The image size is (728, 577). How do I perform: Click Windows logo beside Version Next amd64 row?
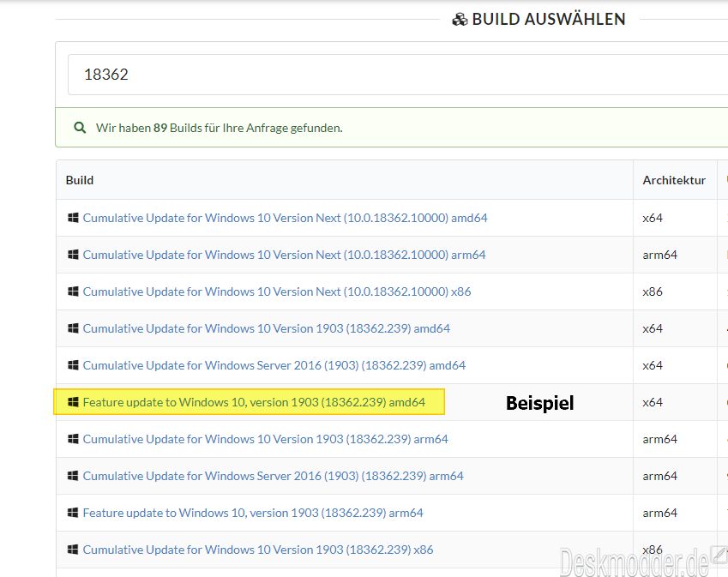(73, 217)
